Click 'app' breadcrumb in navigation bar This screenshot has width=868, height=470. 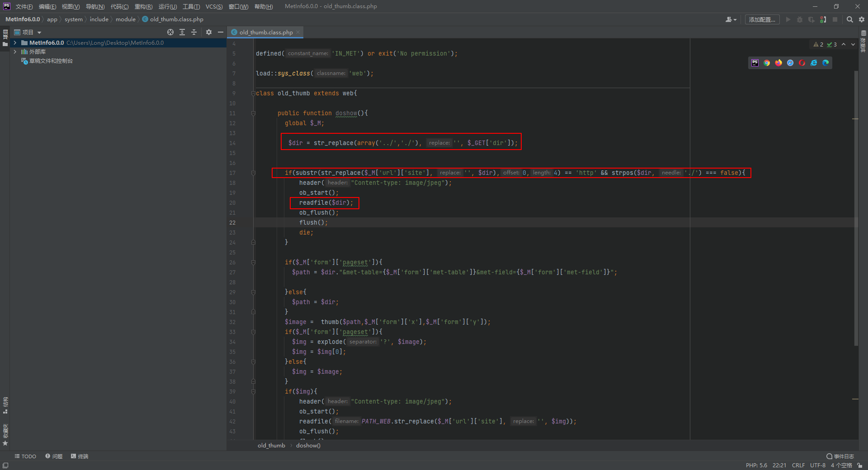pos(52,19)
